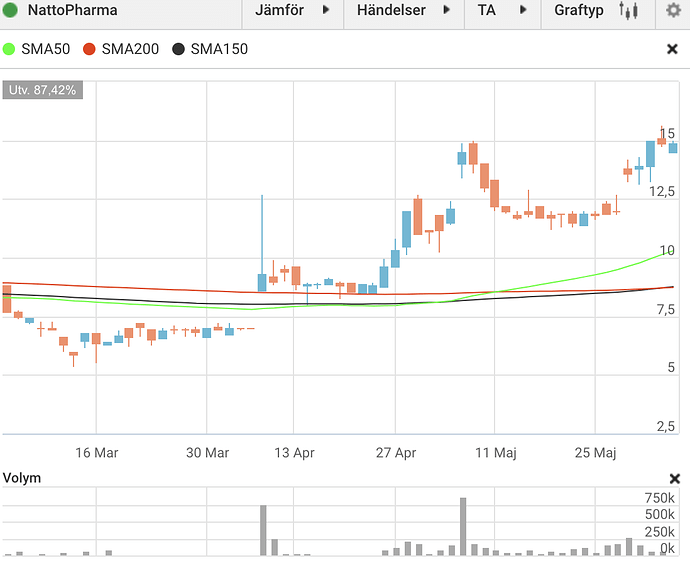This screenshot has width=690, height=568.
Task: Click the 13 Apr date label
Action: (x=294, y=453)
